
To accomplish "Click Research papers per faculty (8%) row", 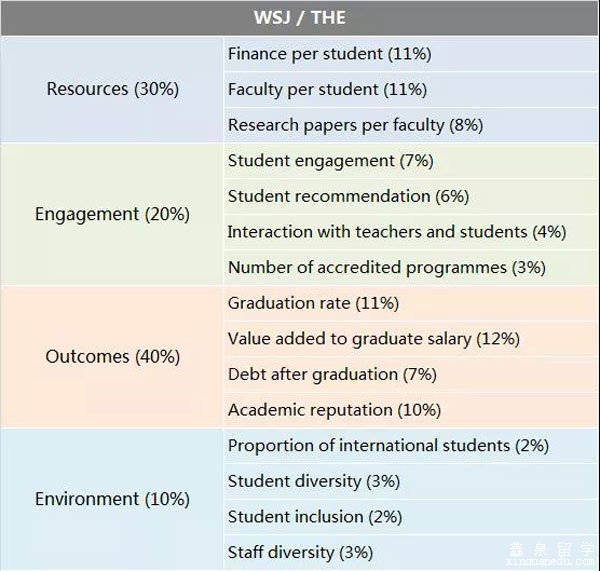I will click(411, 125).
